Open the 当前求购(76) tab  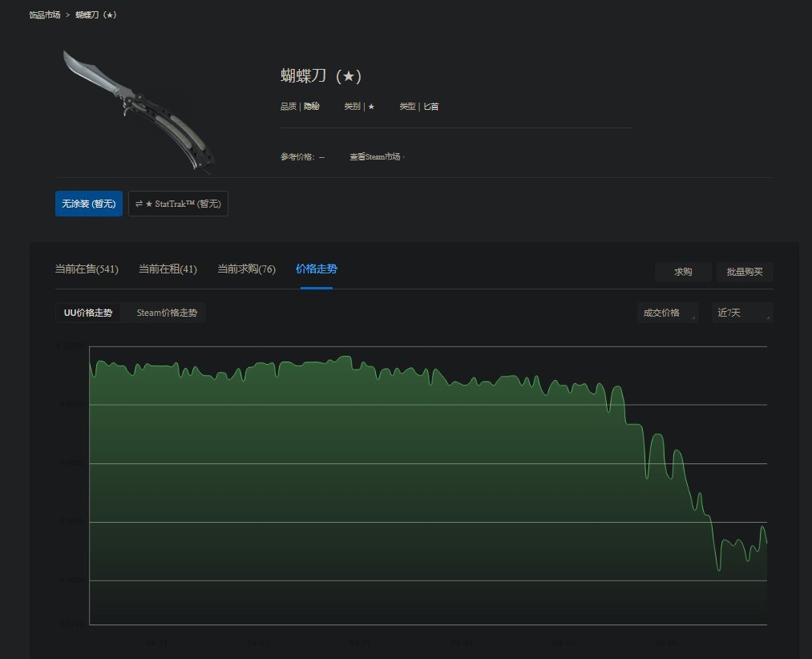[x=247, y=269]
